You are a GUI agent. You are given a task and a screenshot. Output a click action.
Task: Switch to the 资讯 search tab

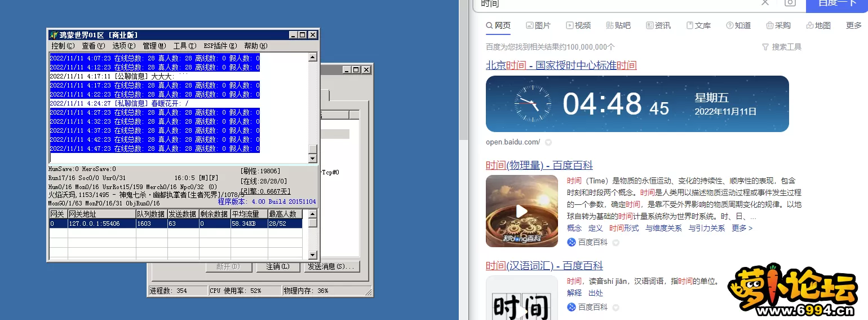tap(658, 25)
